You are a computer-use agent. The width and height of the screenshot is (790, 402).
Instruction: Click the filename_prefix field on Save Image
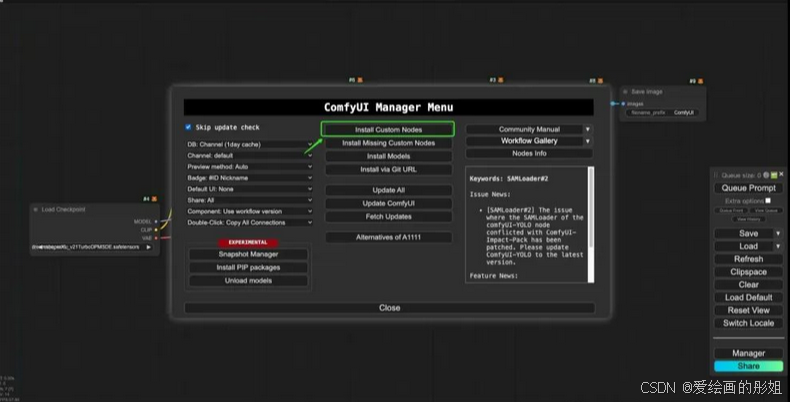[662, 112]
